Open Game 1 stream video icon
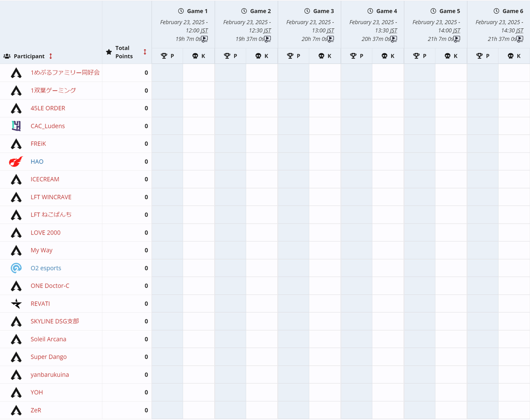This screenshot has width=530, height=420. [204, 39]
